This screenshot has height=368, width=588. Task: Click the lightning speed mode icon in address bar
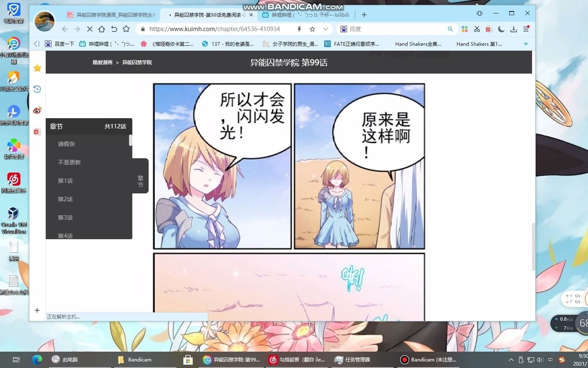[300, 29]
